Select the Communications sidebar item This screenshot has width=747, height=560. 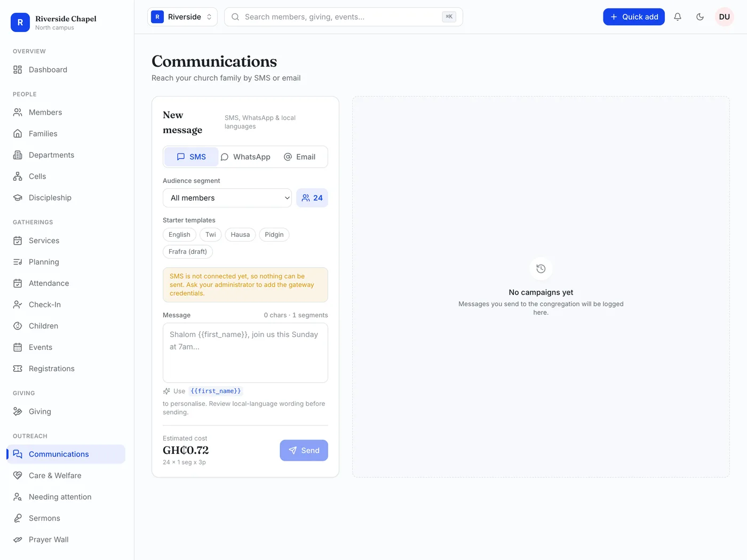click(x=66, y=454)
